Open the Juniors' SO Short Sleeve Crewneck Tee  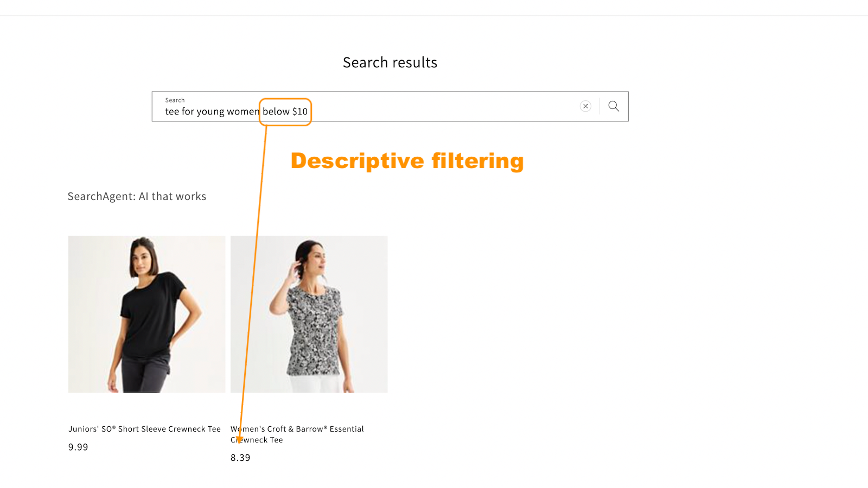[x=144, y=428]
